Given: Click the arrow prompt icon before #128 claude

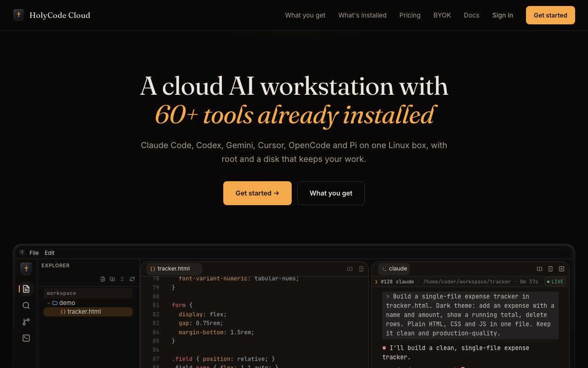Looking at the screenshot, I should (x=376, y=282).
